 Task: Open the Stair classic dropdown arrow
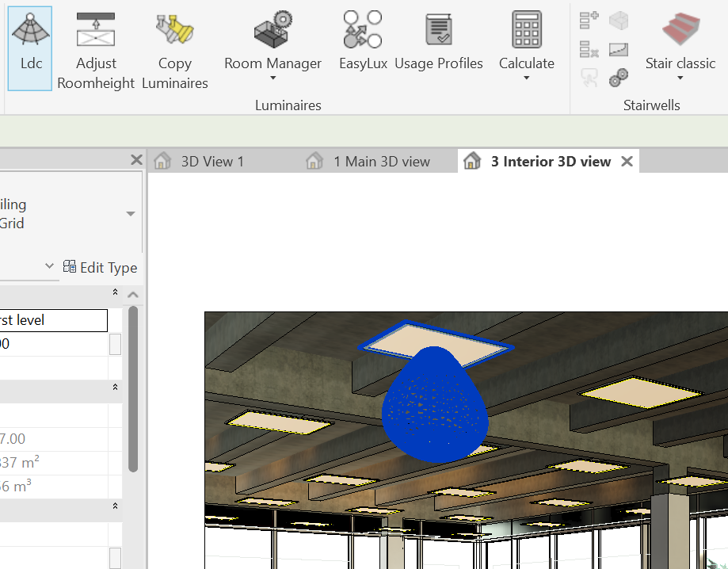click(x=680, y=78)
